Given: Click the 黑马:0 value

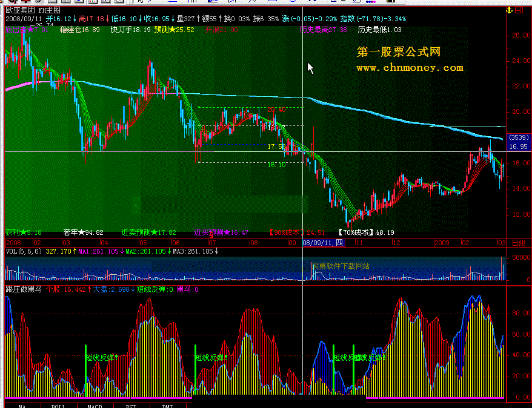Looking at the screenshot, I should 188,289.
